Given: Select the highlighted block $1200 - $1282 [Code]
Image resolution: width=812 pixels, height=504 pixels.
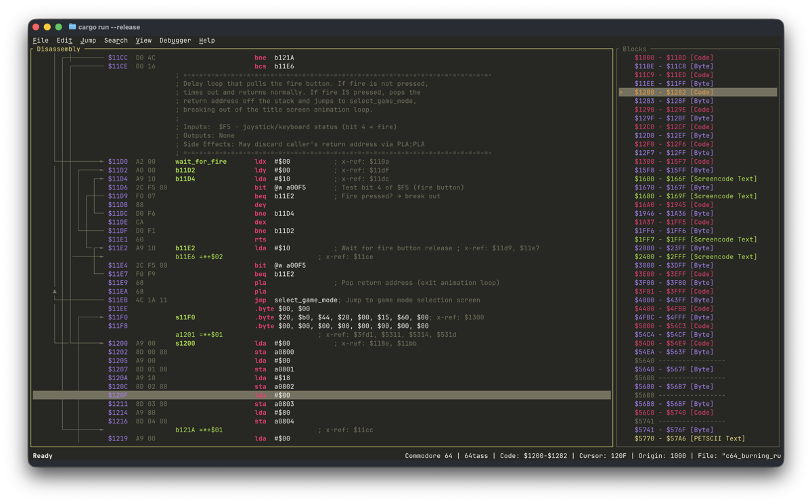Looking at the screenshot, I should (698, 92).
